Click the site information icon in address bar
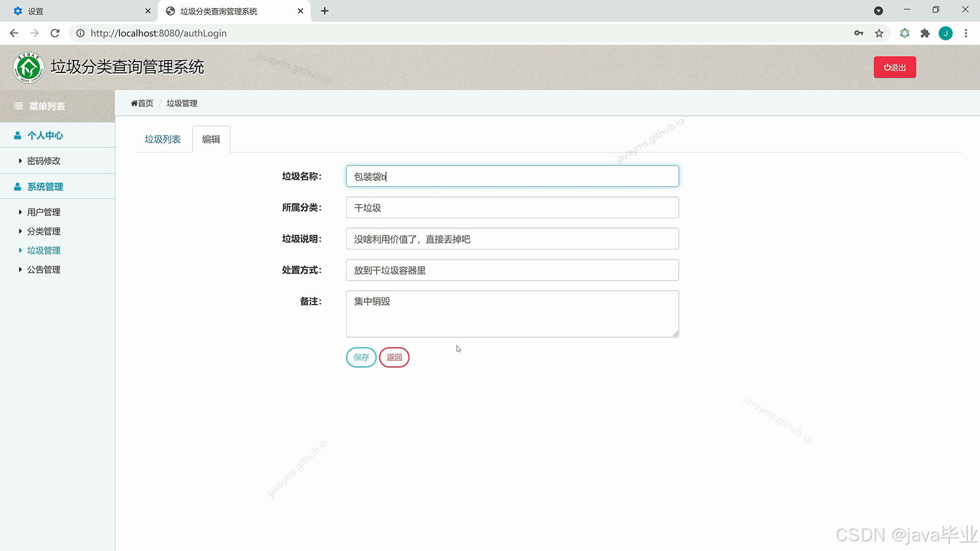The image size is (980, 551). tap(80, 33)
